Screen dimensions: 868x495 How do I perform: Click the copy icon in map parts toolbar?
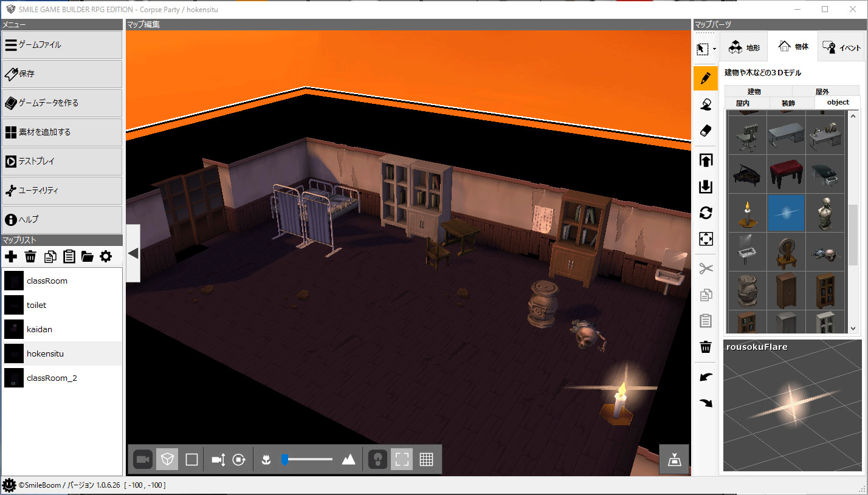coord(706,295)
